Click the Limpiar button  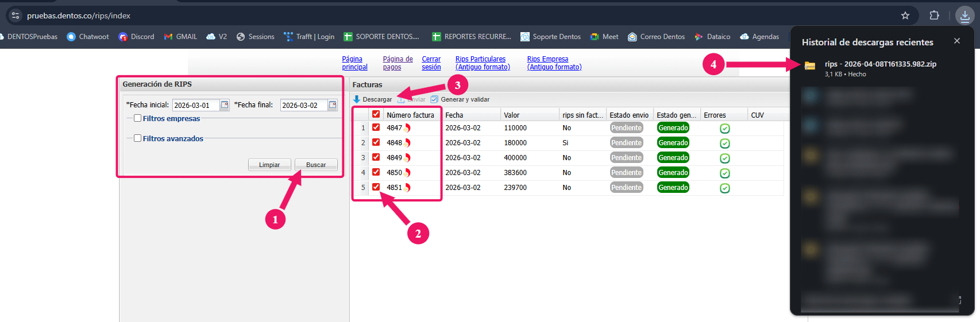[269, 165]
